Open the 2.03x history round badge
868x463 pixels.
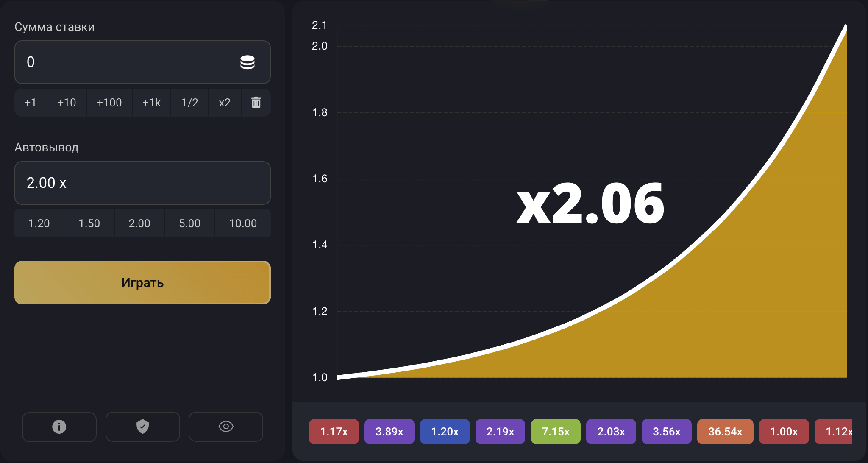(x=611, y=432)
